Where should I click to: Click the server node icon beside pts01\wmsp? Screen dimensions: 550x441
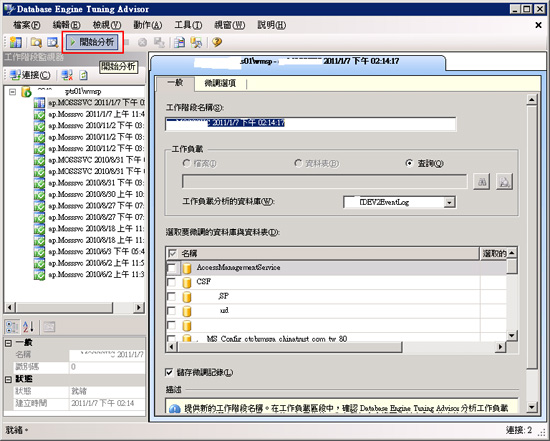pyautogui.click(x=26, y=92)
